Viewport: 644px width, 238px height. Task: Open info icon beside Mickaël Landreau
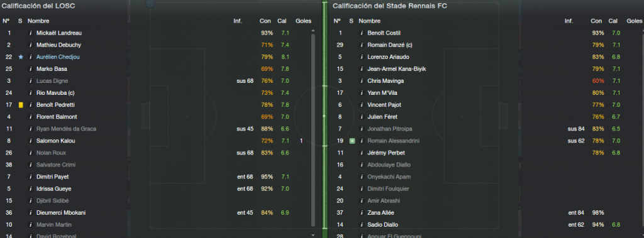pos(30,33)
